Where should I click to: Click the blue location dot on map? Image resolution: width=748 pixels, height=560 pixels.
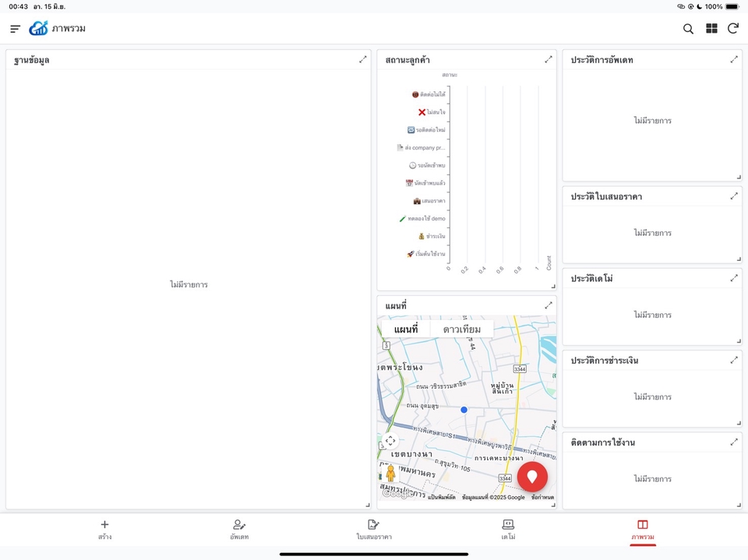(464, 410)
